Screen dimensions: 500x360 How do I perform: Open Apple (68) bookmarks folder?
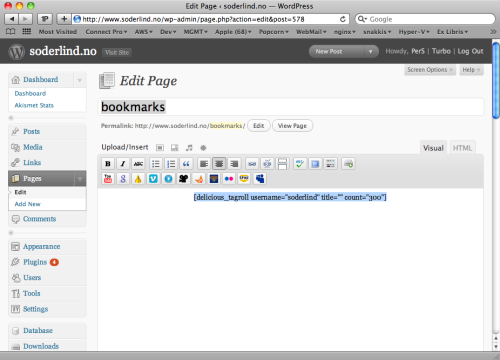233,32
